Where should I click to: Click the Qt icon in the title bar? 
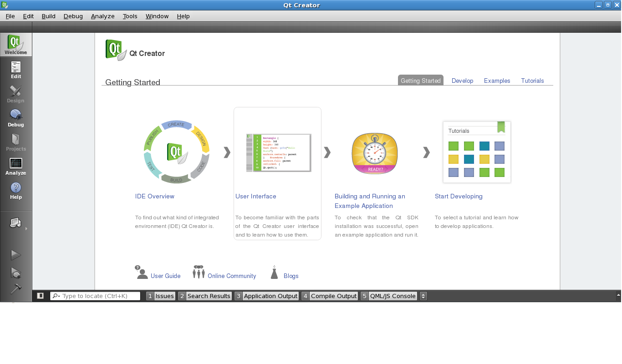click(5, 5)
